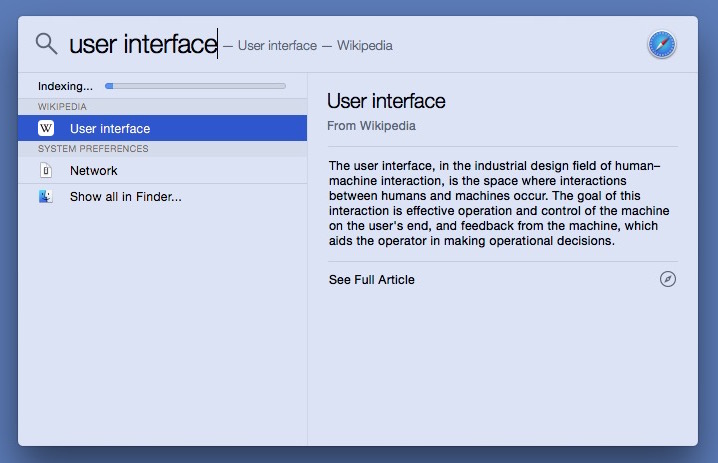The height and width of the screenshot is (463, 718).
Task: Click the article summary paragraph
Action: coord(499,203)
